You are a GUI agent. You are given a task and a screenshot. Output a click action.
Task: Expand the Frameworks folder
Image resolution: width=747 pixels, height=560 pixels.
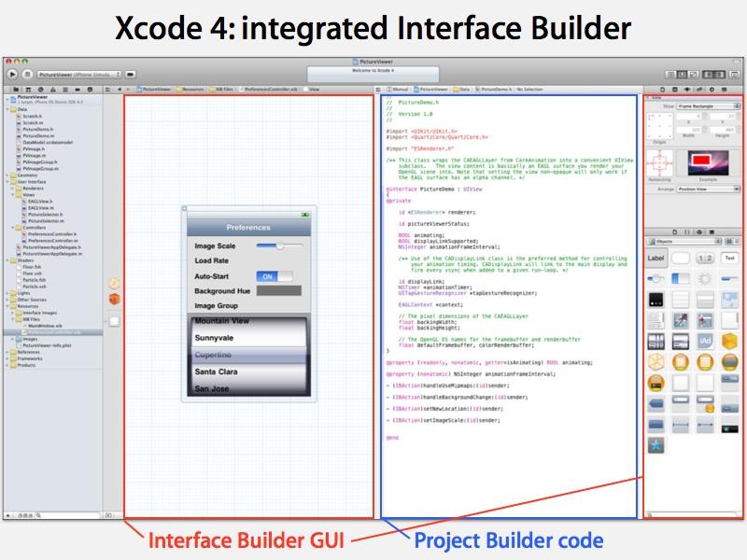coord(7,358)
